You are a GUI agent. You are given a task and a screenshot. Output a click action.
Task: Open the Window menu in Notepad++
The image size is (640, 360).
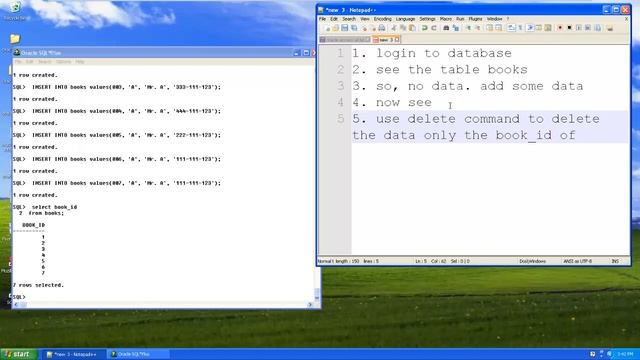[x=494, y=19]
